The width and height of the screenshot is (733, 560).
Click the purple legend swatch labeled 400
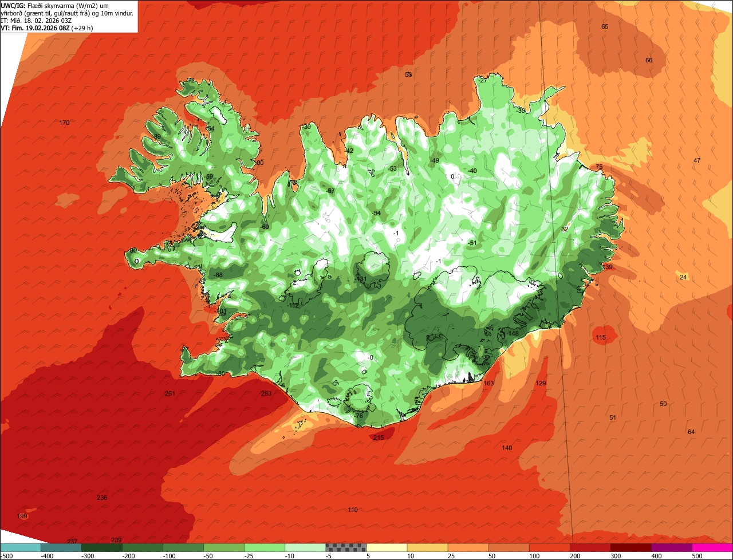point(672,547)
